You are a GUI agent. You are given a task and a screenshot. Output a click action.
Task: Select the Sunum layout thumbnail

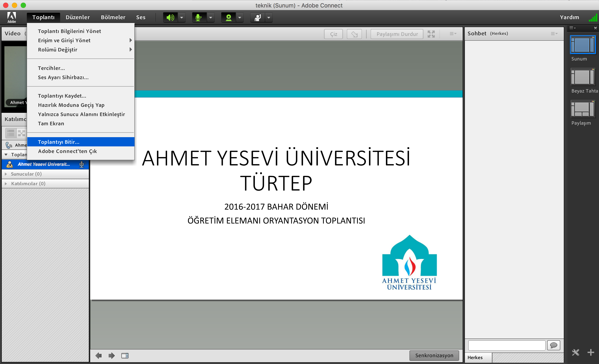click(x=583, y=45)
